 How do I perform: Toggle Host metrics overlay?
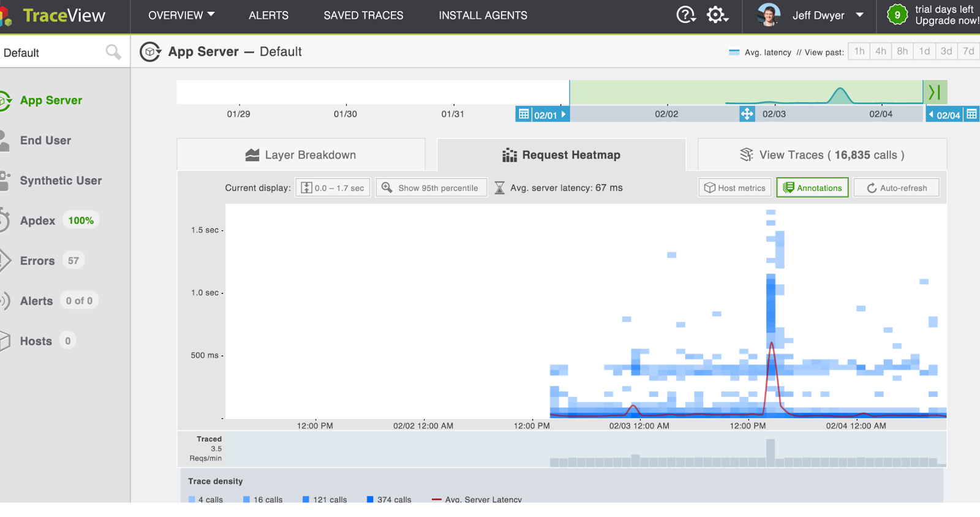point(735,187)
